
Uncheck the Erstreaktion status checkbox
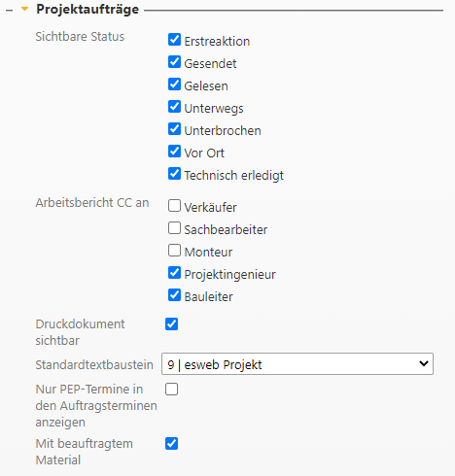click(x=174, y=40)
